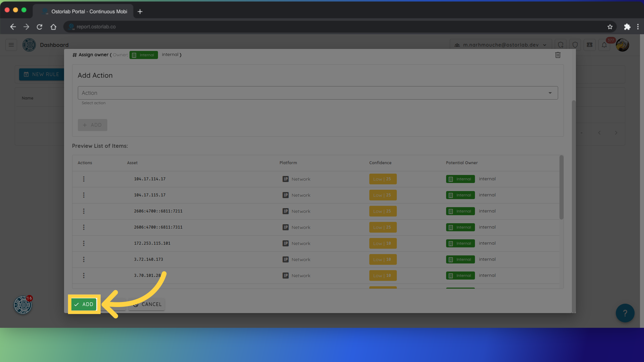Open the browser extensions puzzle icon
644x362 pixels.
click(627, 27)
